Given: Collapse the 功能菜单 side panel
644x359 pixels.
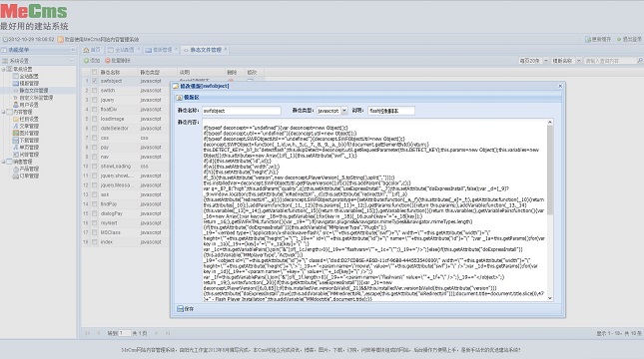Looking at the screenshot, I should pyautogui.click(x=72, y=50).
